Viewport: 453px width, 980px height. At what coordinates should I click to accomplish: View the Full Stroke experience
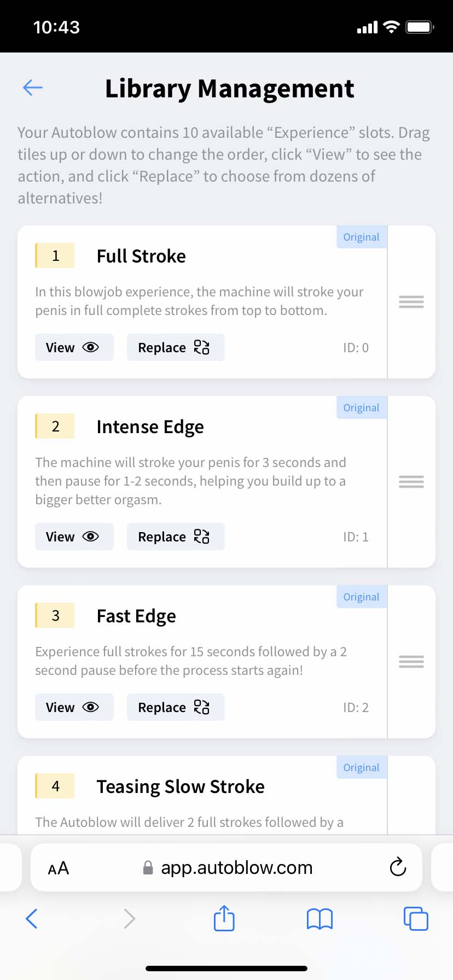point(74,347)
